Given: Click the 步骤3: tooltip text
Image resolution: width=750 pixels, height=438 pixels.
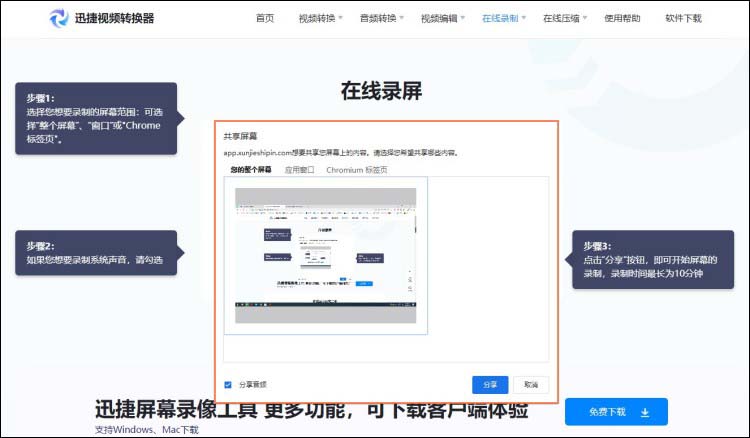Looking at the screenshot, I should click(x=597, y=246).
